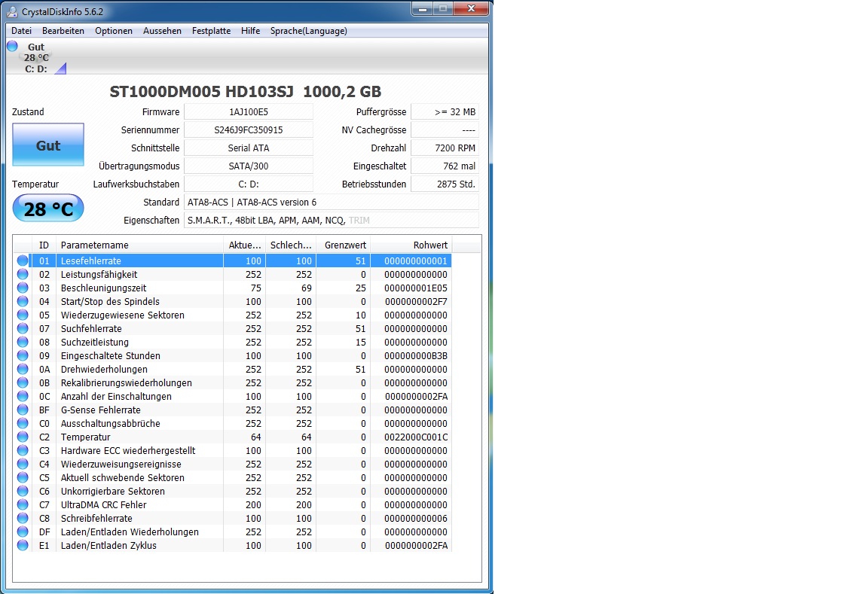Click status orb for Laden/Entladen Wiederholungen
868x594 pixels.
[x=23, y=532]
